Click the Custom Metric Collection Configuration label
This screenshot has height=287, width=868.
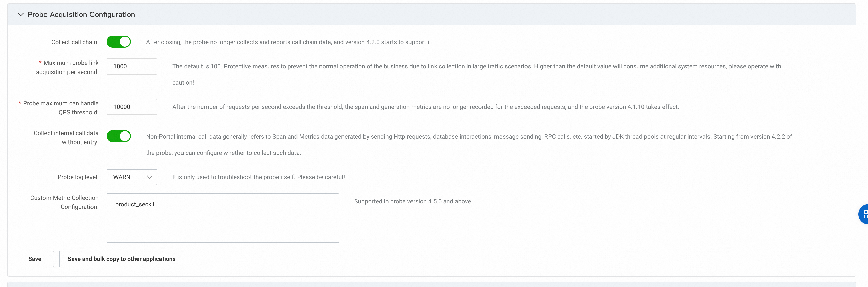click(x=64, y=202)
